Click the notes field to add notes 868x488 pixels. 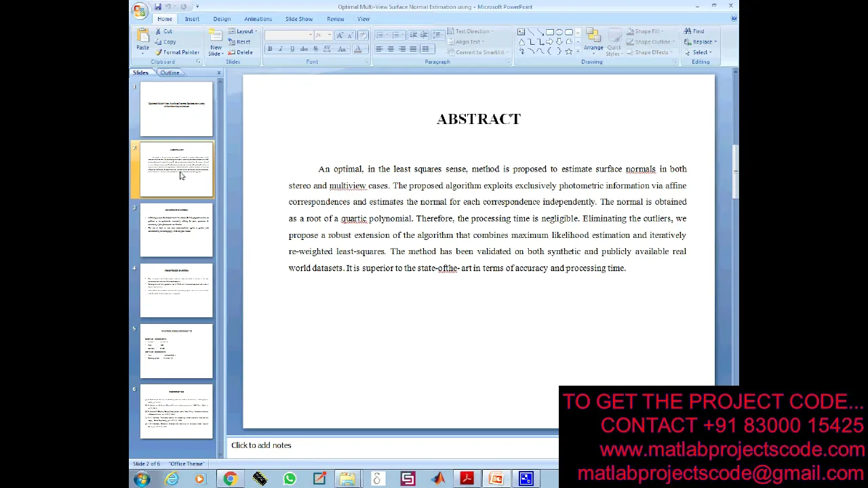pos(393,445)
